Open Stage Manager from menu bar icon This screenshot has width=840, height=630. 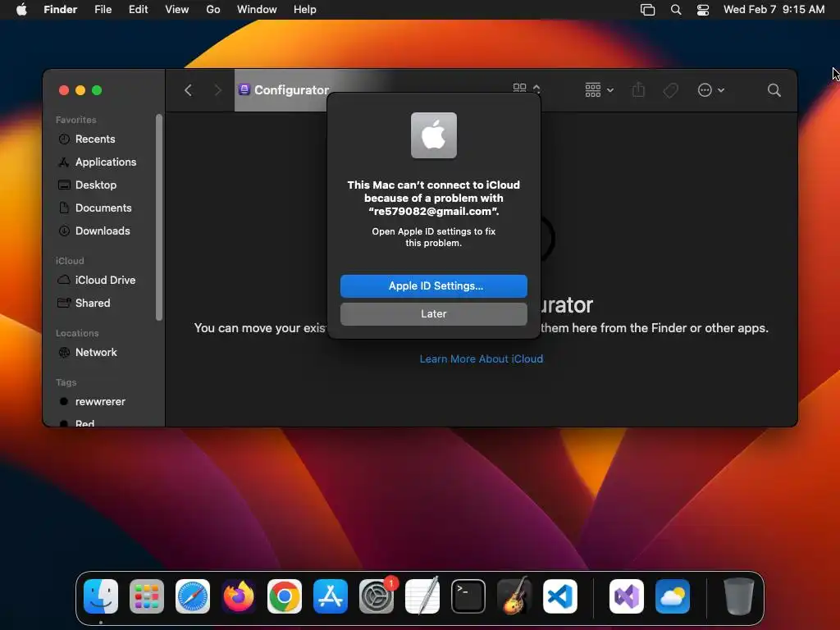pyautogui.click(x=648, y=10)
